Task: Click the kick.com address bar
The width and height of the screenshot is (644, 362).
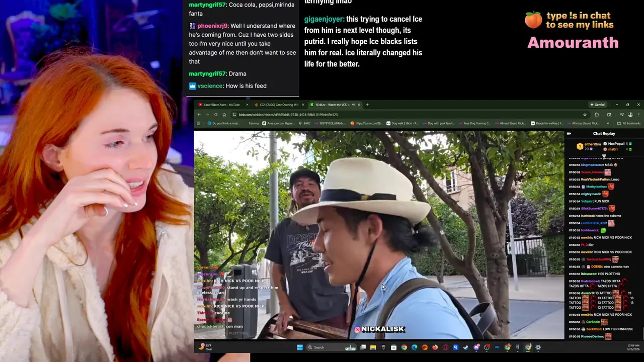Action: [410, 115]
